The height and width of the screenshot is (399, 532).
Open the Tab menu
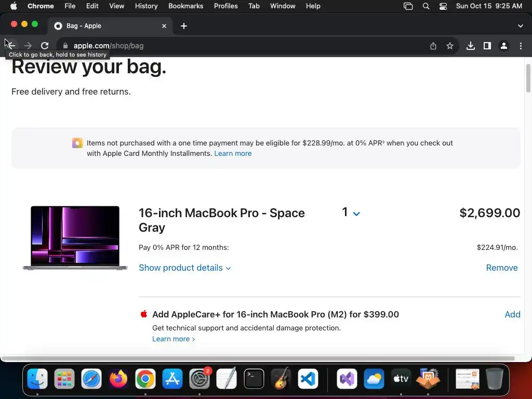pyautogui.click(x=254, y=6)
